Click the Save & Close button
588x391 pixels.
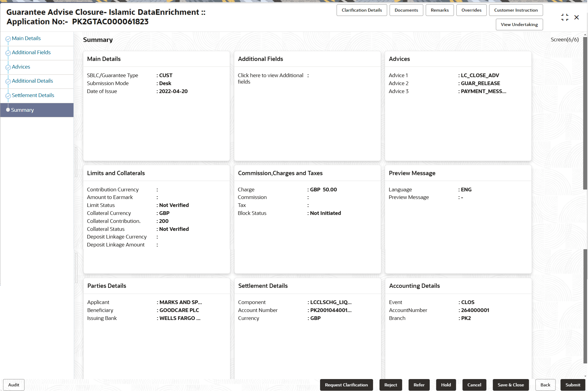[x=510, y=385]
